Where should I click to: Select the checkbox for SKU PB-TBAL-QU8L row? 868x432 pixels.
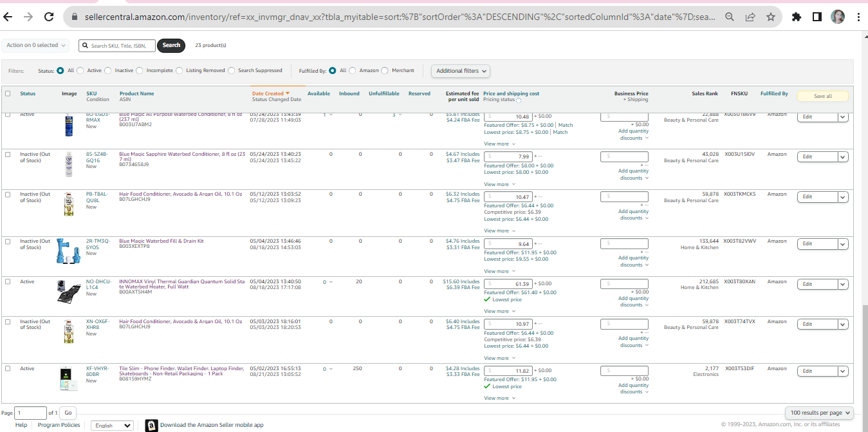coord(8,194)
